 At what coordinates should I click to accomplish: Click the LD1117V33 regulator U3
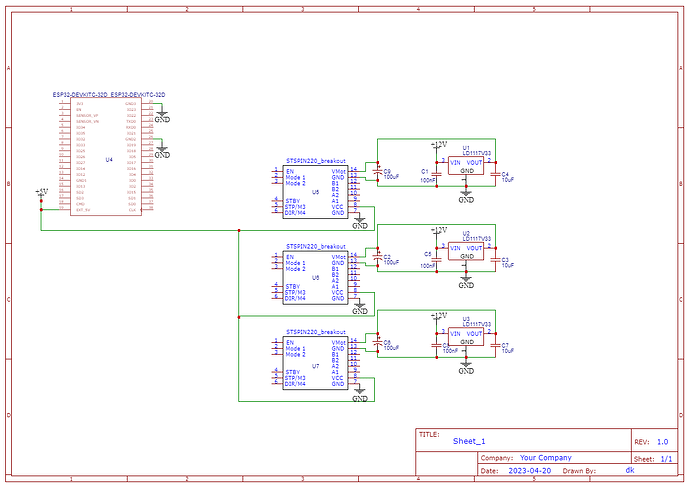(x=466, y=335)
